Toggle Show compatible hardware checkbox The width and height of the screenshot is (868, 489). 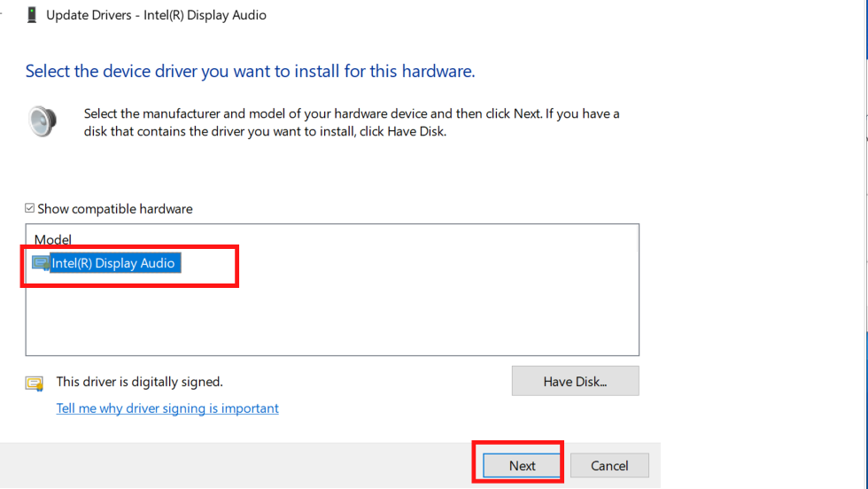[x=30, y=208]
